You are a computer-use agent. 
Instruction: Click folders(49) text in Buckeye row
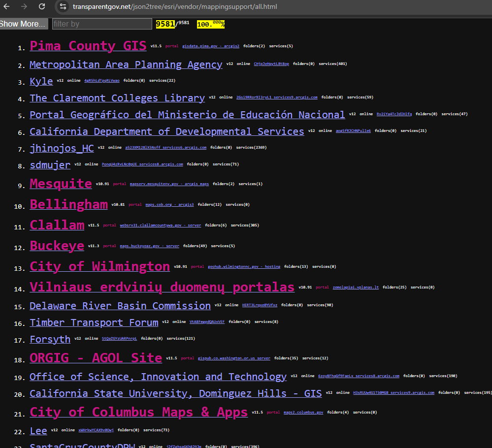coord(195,246)
